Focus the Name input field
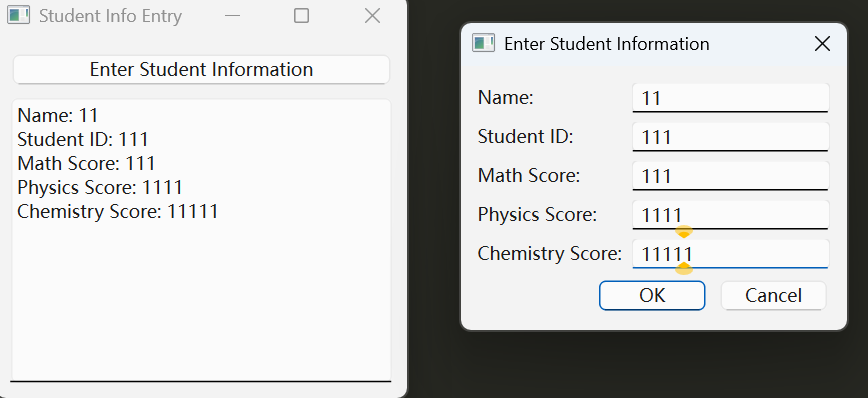 [730, 99]
